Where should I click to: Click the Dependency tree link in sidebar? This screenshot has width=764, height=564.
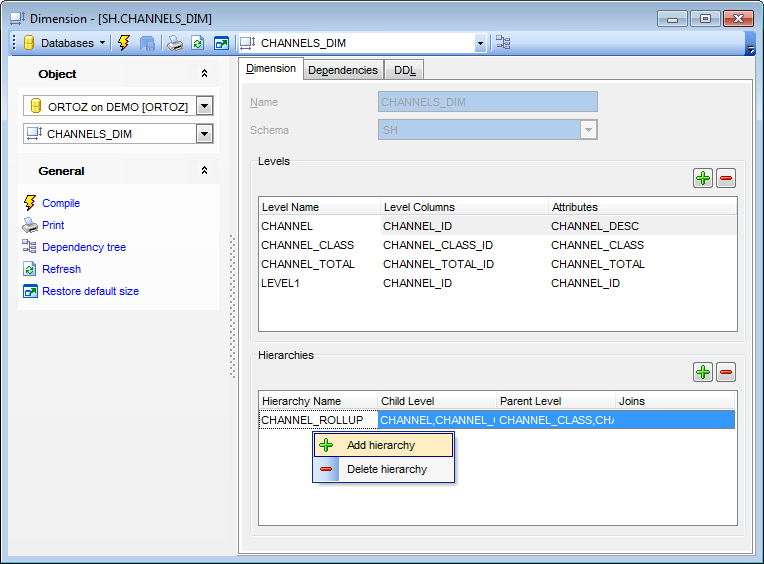coord(84,247)
